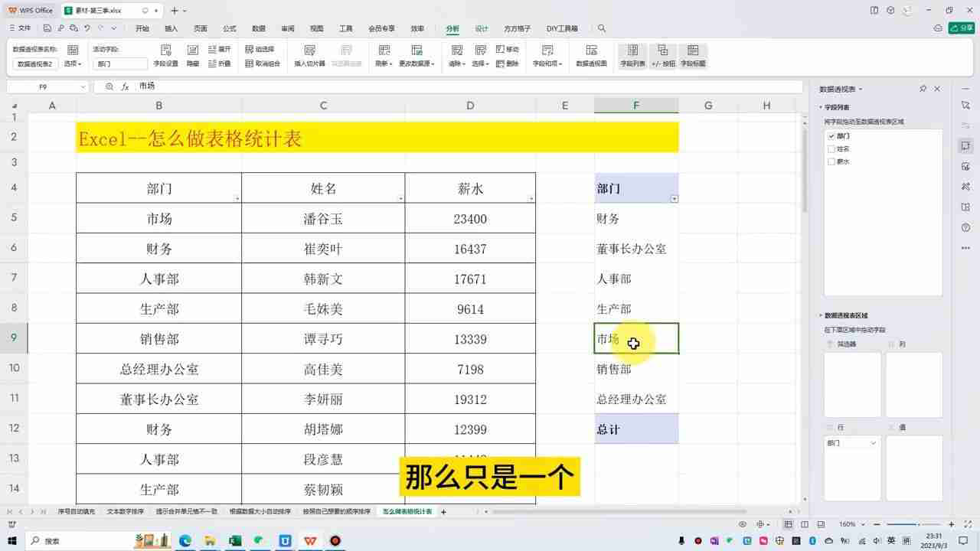Open filter arrow on 薪水 column header

531,199
